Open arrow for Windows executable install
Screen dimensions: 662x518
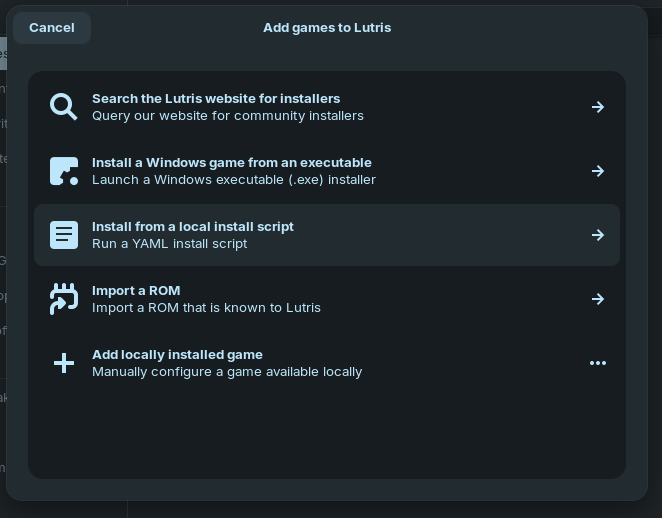[x=598, y=171]
